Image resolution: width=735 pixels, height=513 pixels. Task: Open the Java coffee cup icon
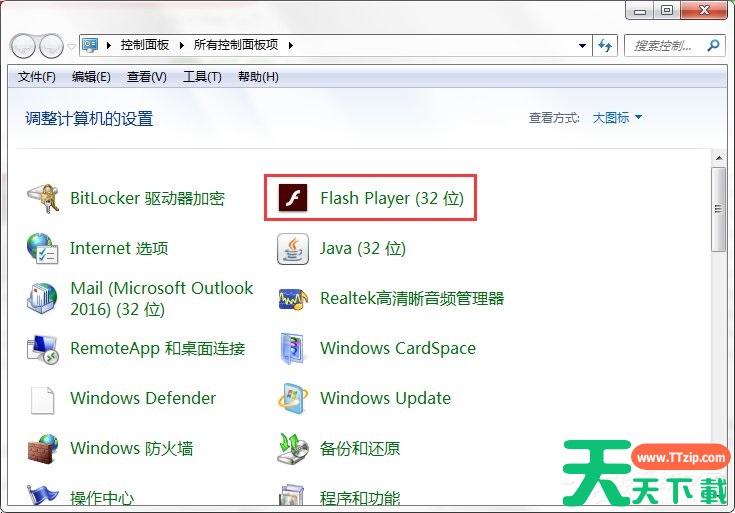[293, 249]
